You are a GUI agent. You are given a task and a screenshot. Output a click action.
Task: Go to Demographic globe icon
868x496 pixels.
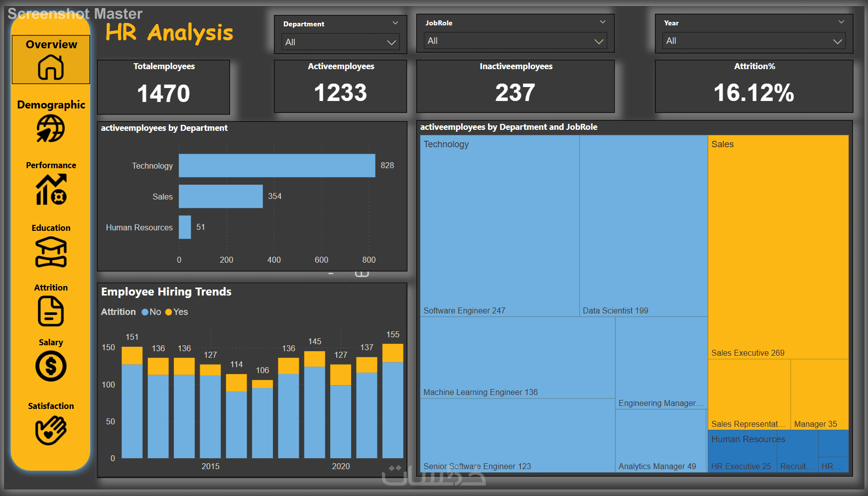point(51,128)
